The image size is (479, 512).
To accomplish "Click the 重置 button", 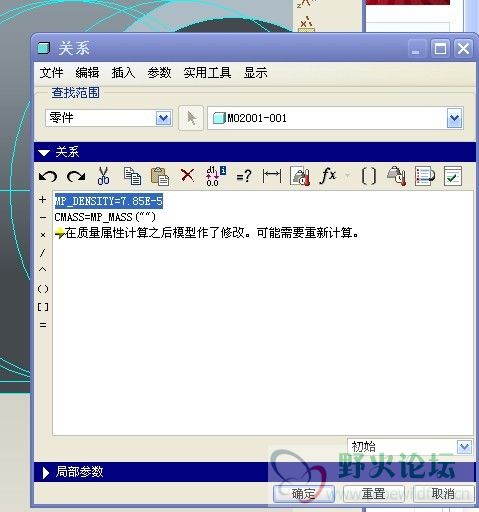I will pos(373,493).
